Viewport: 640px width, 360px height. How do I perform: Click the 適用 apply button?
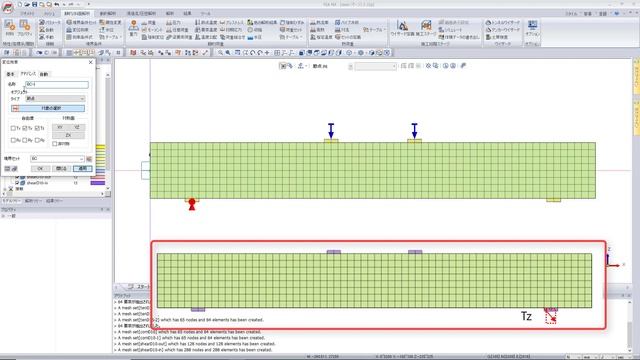(83, 169)
